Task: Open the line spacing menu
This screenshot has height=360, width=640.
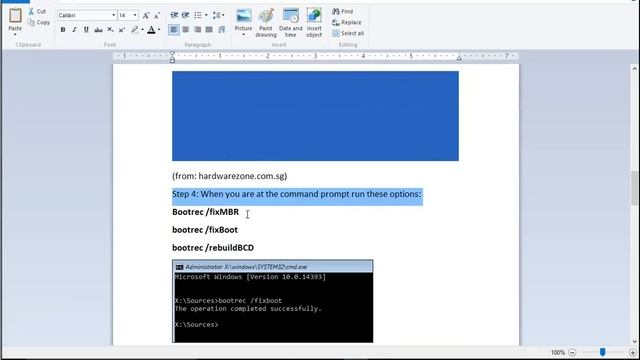Action: (218, 16)
